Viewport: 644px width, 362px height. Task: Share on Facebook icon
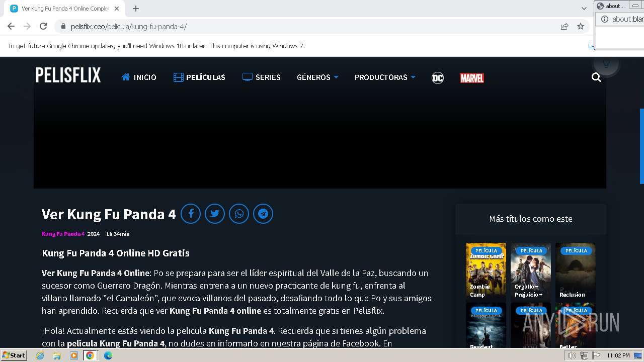click(191, 214)
